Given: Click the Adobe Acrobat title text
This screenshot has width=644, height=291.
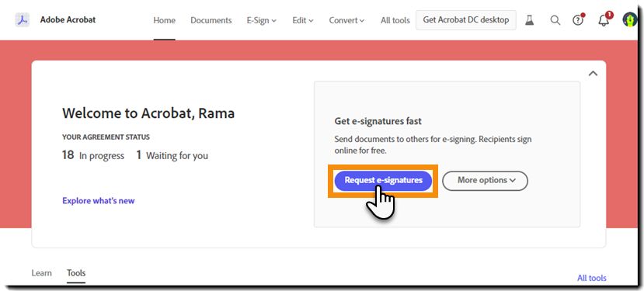Looking at the screenshot, I should click(68, 19).
